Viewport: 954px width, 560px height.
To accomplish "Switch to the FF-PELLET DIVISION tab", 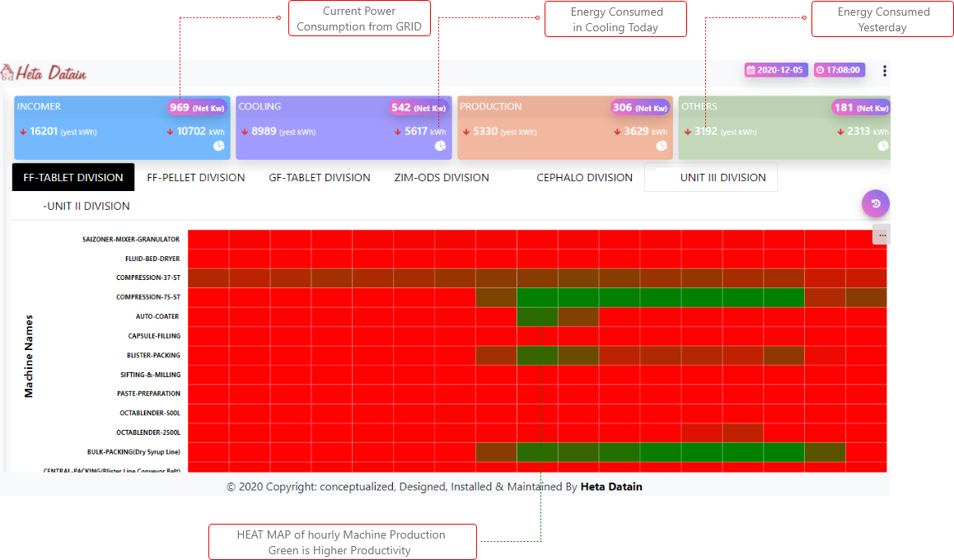I will 195,177.
